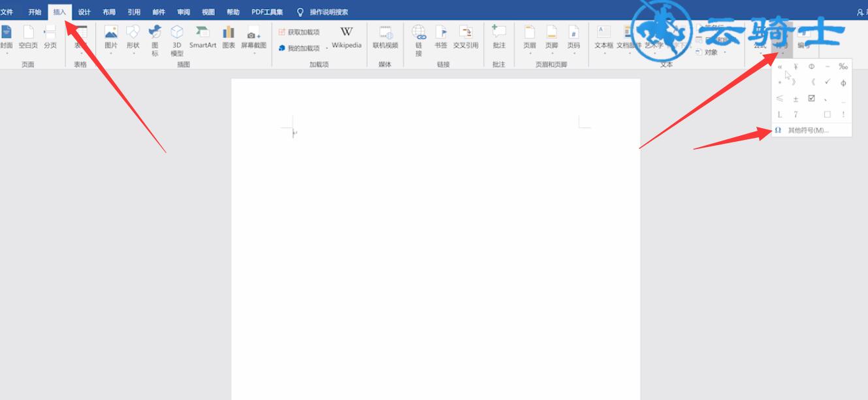This screenshot has height=400, width=868.
Task: Switch to the 视图 view tab
Action: tap(208, 12)
